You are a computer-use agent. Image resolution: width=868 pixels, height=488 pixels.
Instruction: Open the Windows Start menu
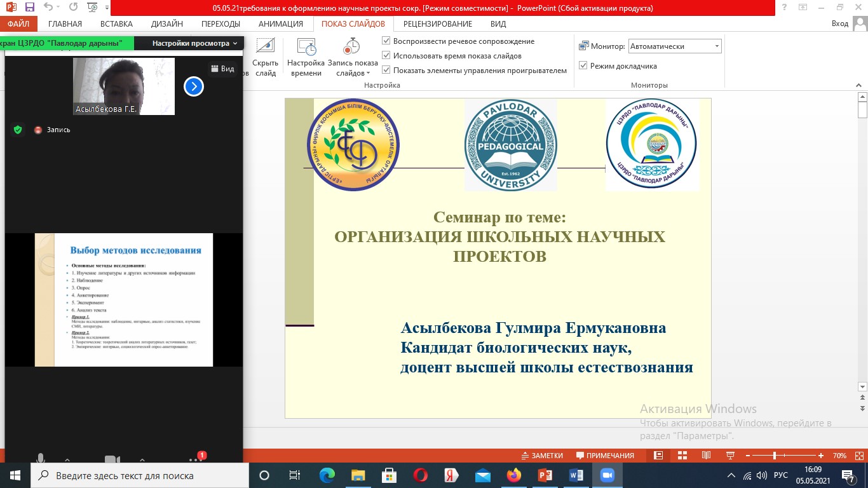tap(15, 475)
